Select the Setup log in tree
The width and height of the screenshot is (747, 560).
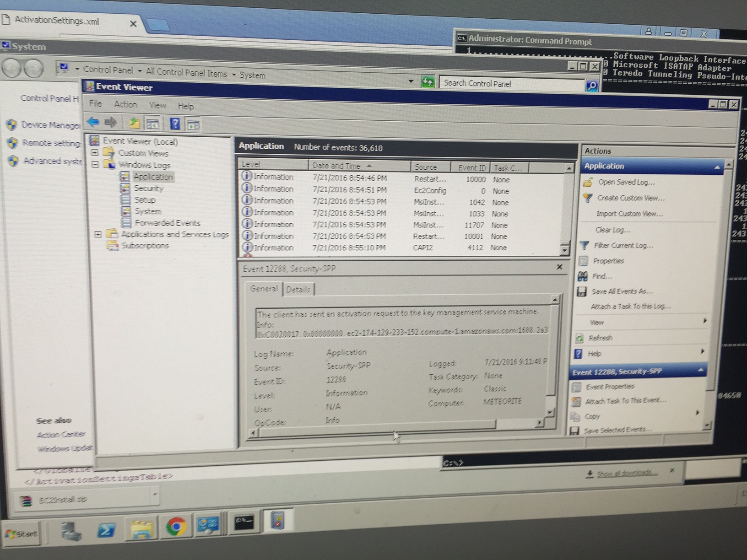tap(145, 200)
